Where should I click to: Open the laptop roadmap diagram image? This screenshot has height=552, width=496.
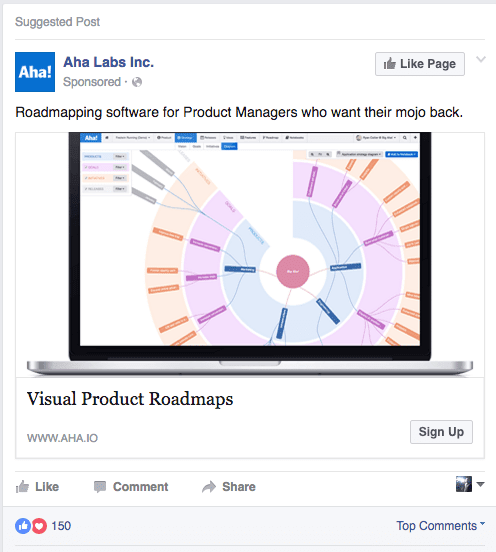click(x=250, y=254)
